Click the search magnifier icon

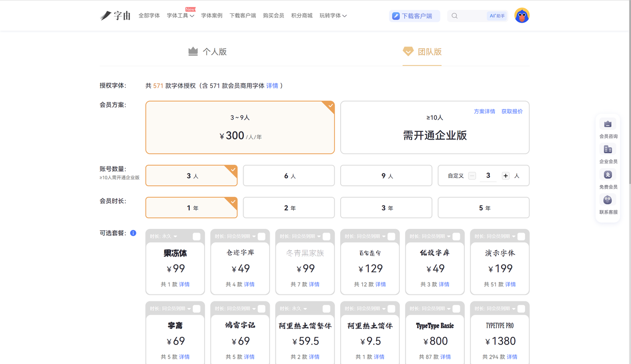tap(455, 16)
